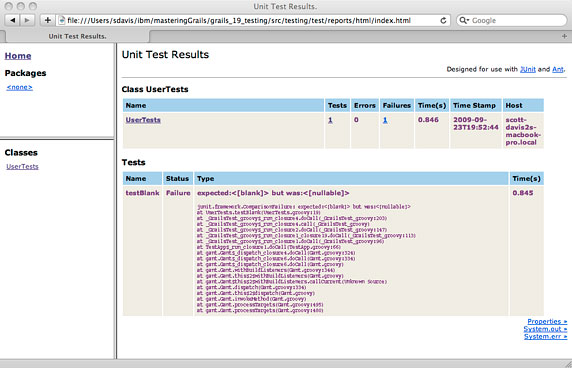Image resolution: width=572 pixels, height=368 pixels.
Task: Click the browser forward arrow button
Action: click(x=27, y=20)
